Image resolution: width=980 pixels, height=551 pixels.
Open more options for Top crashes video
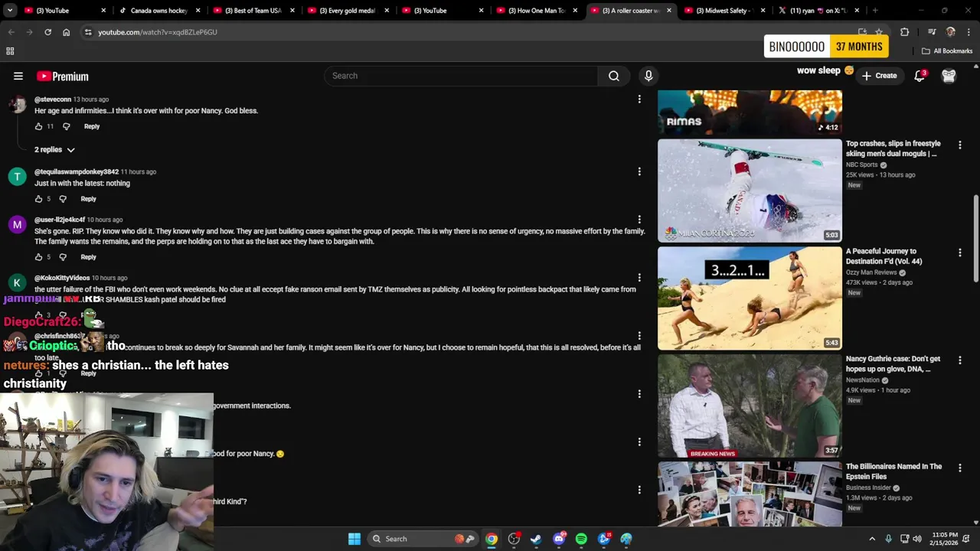point(960,145)
